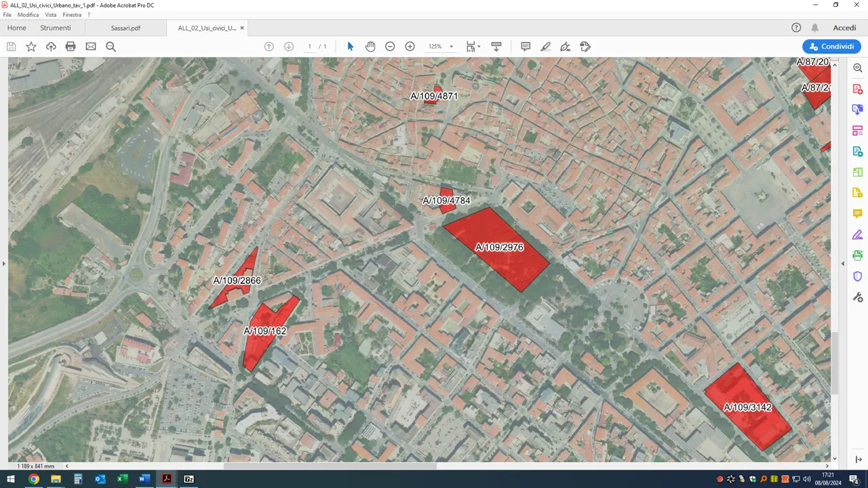The width and height of the screenshot is (868, 488).
Task: Click the Condividi share button
Action: coord(832,47)
